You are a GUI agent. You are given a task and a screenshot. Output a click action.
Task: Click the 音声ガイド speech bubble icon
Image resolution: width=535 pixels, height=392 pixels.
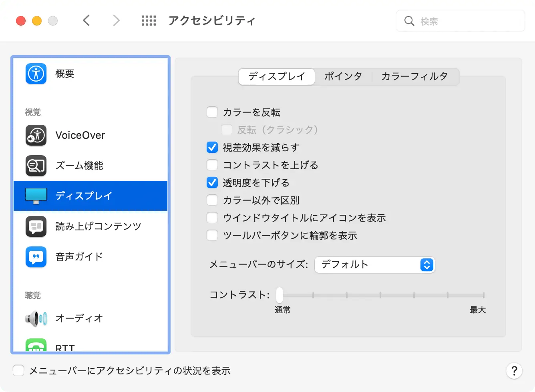(36, 257)
